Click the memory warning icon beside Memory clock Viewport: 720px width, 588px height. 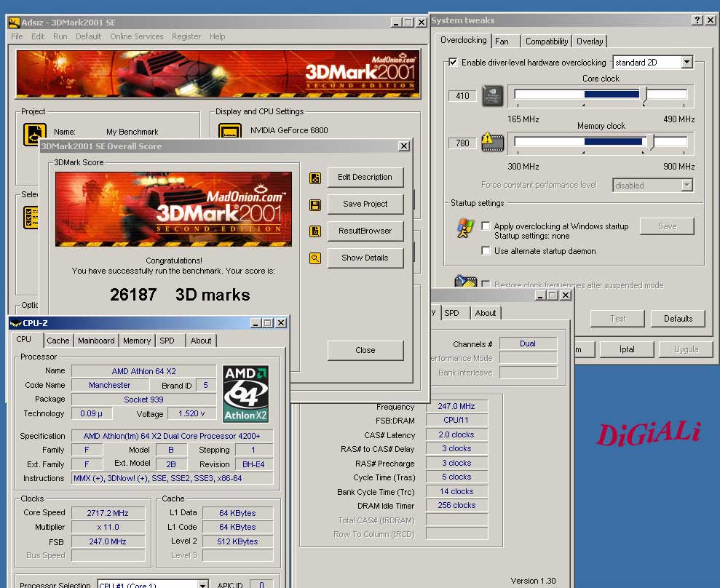click(492, 143)
